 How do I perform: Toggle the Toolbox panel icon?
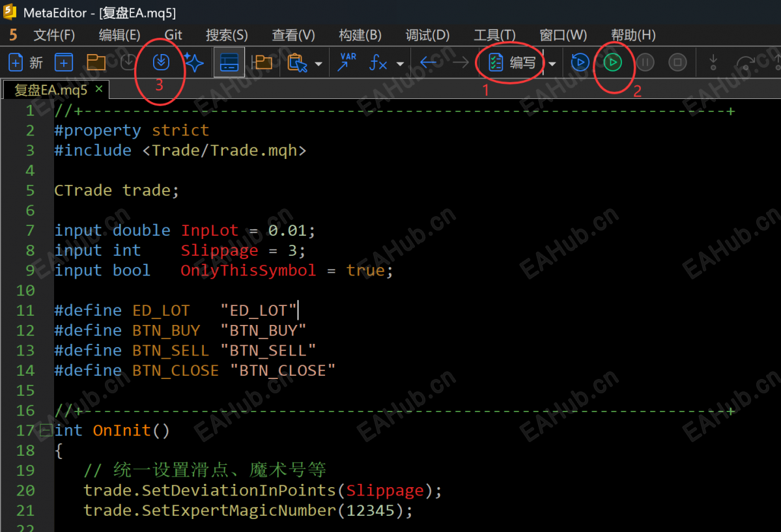tap(229, 63)
